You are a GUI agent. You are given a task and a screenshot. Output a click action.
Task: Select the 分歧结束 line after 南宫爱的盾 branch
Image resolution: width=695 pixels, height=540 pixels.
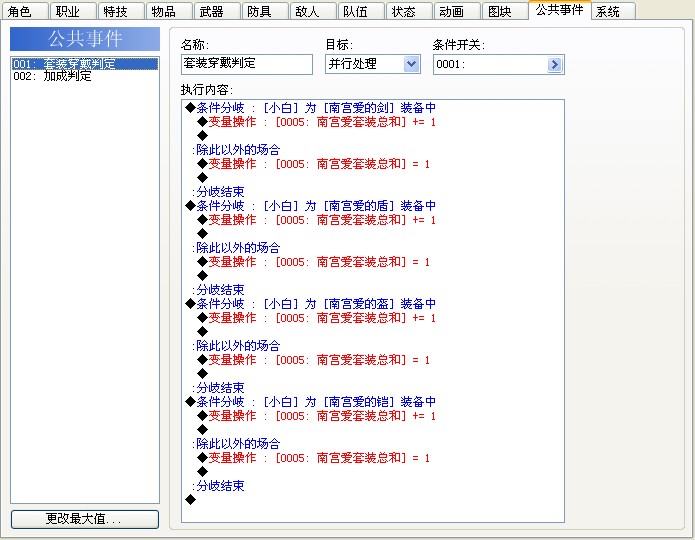click(218, 290)
